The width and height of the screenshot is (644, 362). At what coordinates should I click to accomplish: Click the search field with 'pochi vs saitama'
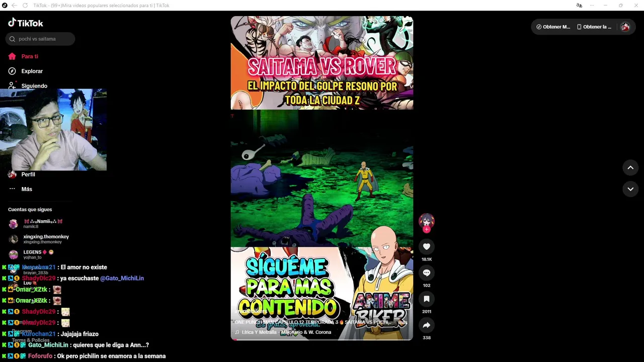tap(40, 39)
